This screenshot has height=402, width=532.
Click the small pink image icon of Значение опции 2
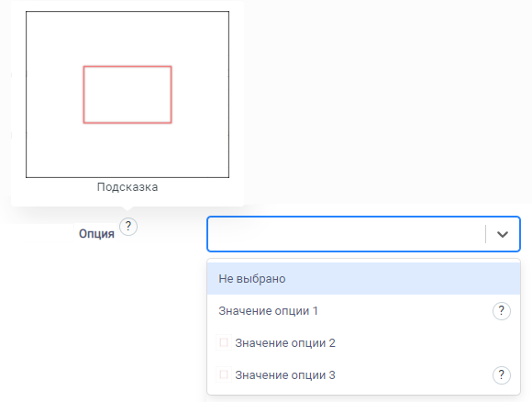pos(224,342)
